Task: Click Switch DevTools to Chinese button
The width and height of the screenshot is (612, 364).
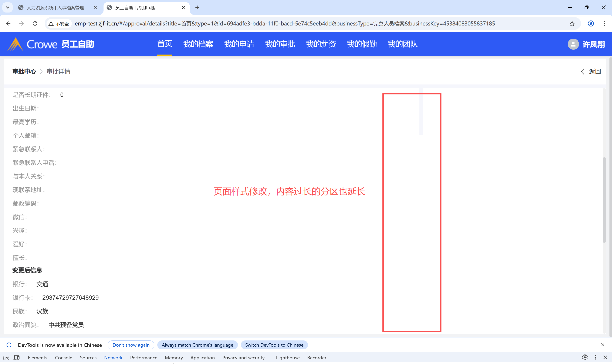Action: click(274, 345)
